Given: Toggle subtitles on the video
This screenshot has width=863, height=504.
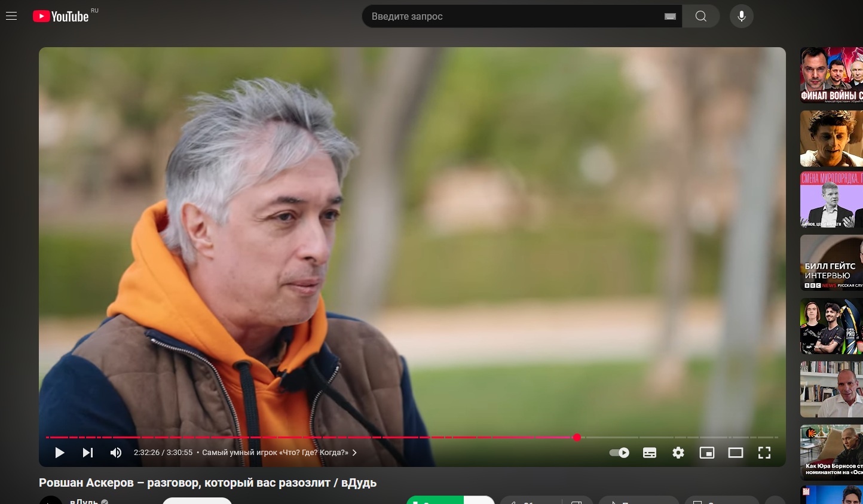Looking at the screenshot, I should click(650, 453).
